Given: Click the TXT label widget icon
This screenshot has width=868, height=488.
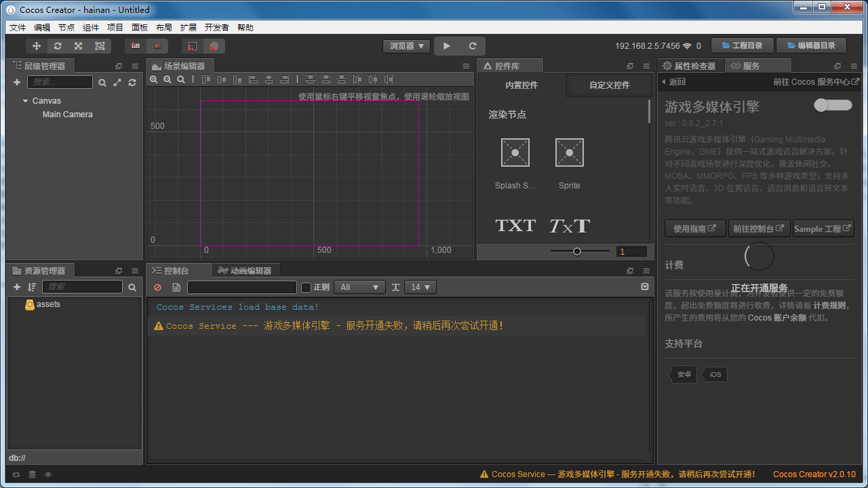Looking at the screenshot, I should pyautogui.click(x=515, y=226).
